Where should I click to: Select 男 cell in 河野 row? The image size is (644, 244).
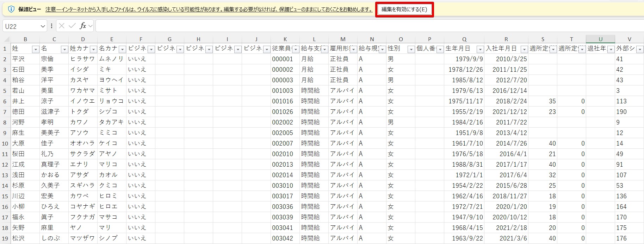(x=401, y=122)
